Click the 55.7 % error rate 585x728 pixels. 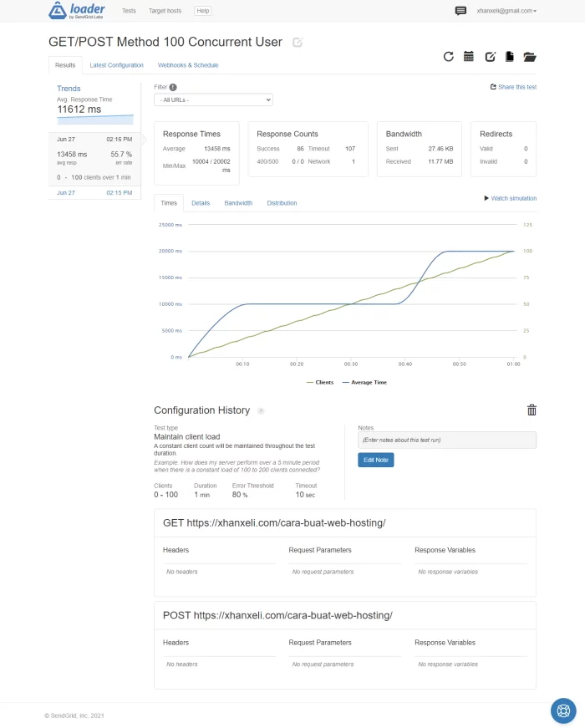pyautogui.click(x=121, y=154)
